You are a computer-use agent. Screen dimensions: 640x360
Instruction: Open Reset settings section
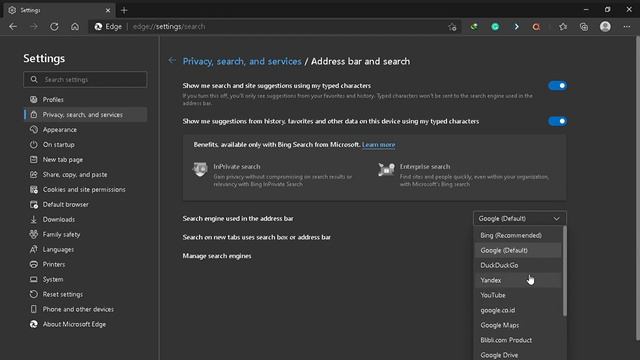pyautogui.click(x=85, y=294)
